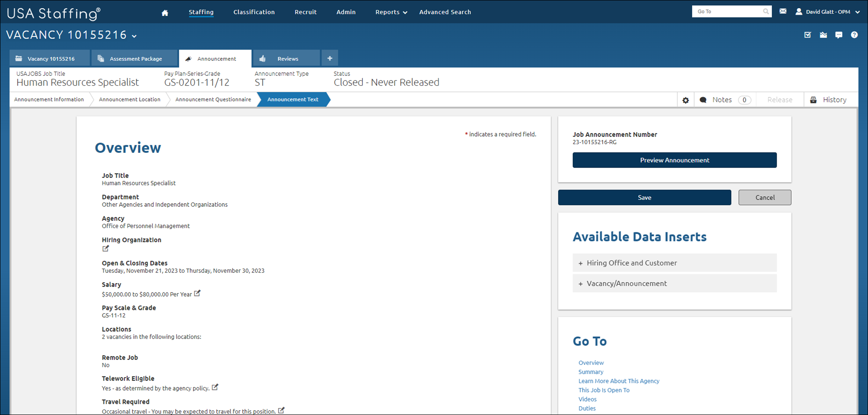Open the help question mark icon

click(854, 35)
